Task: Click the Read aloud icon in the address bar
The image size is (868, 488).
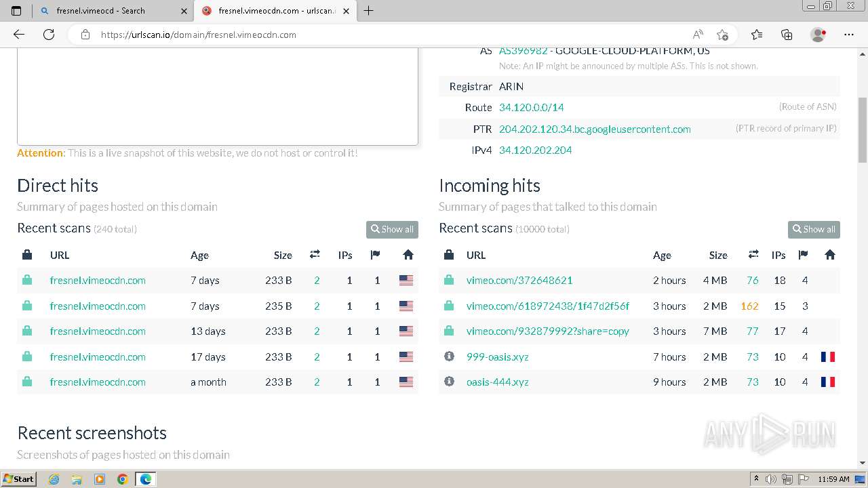Action: 698,35
